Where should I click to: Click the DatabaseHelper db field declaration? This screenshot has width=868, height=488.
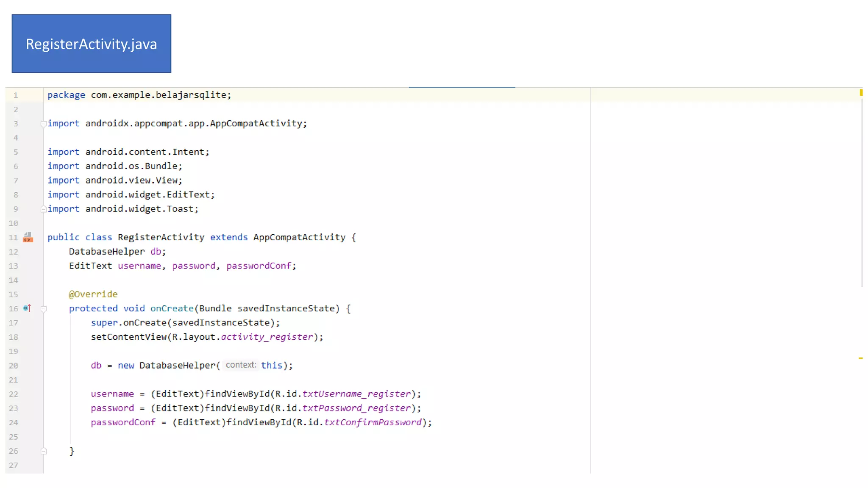117,252
